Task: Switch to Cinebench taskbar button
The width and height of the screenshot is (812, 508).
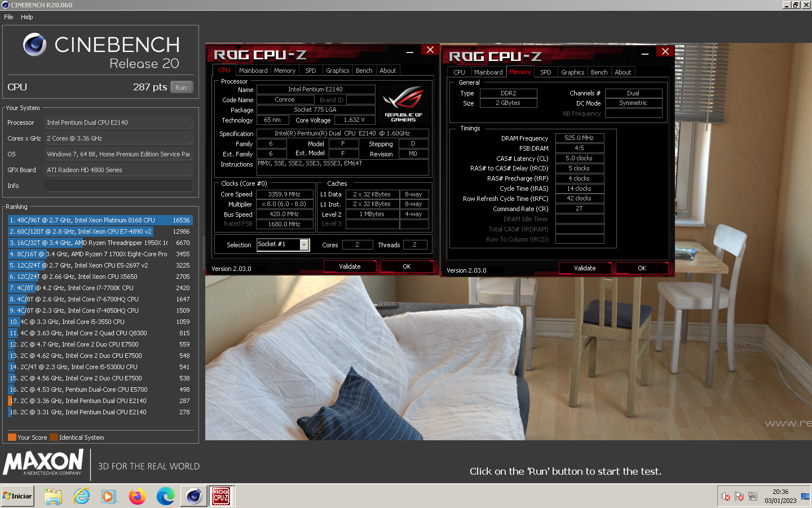Action: coord(194,496)
